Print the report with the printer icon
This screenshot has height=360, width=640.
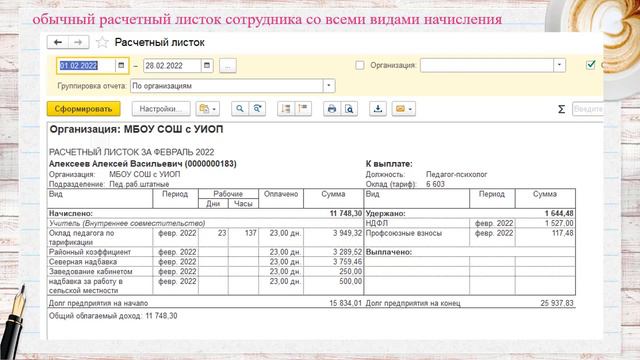332,109
